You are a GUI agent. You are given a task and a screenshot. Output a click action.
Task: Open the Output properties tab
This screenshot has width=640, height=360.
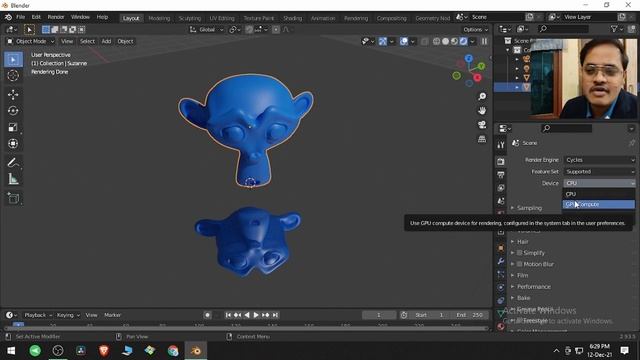click(501, 175)
